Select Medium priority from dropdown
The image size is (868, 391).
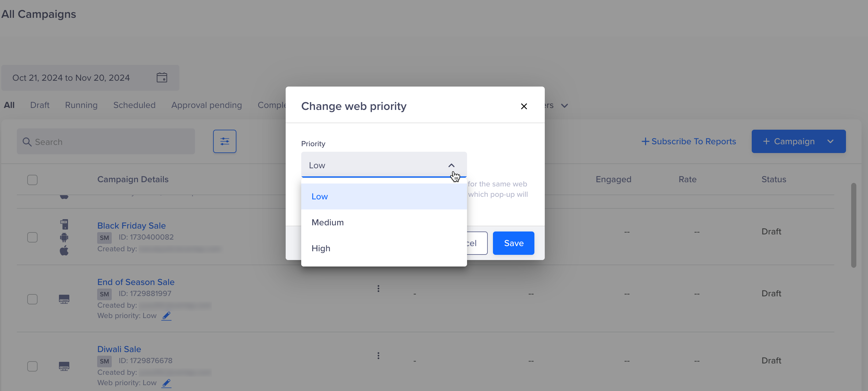[327, 222]
